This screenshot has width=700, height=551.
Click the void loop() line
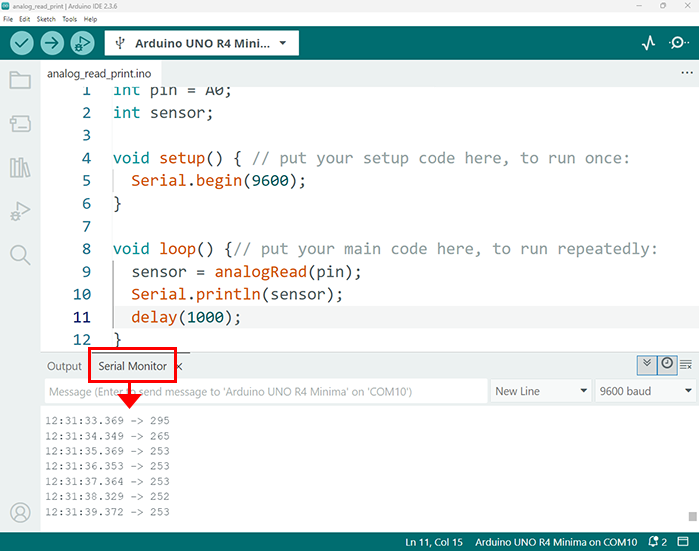(x=385, y=249)
